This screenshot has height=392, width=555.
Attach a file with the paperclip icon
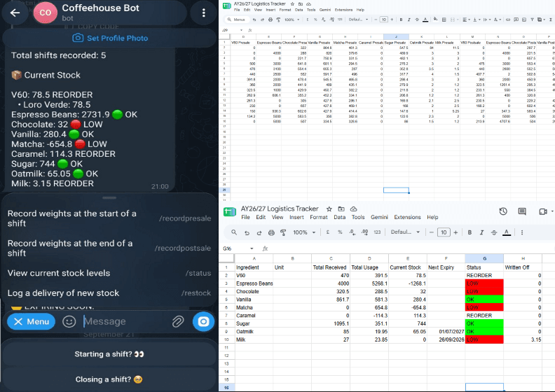tap(178, 322)
